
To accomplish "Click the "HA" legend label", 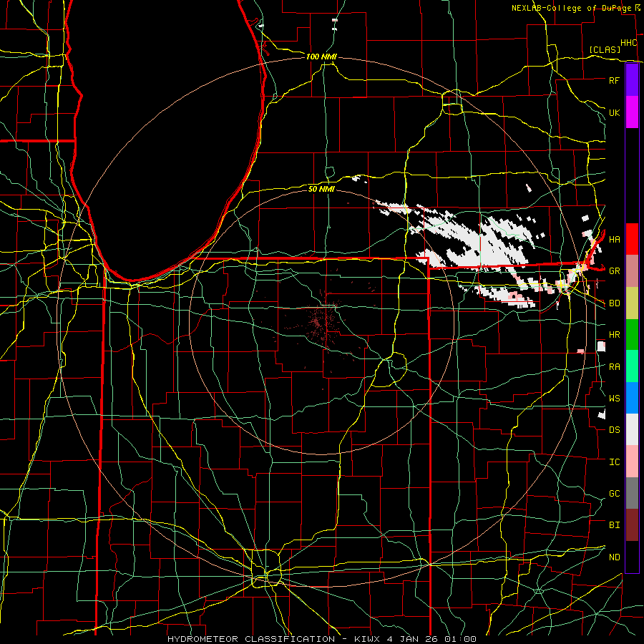I will coord(614,240).
